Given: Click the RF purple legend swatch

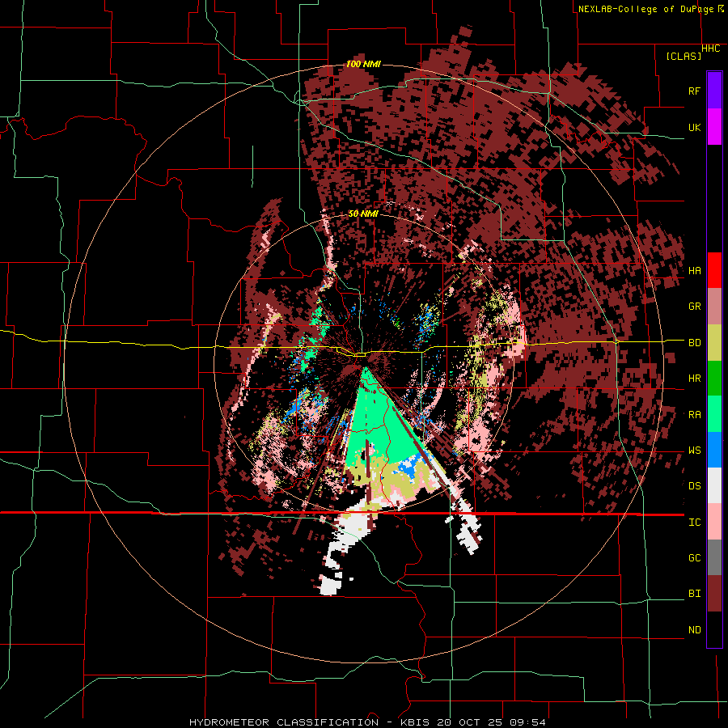Looking at the screenshot, I should point(714,91).
